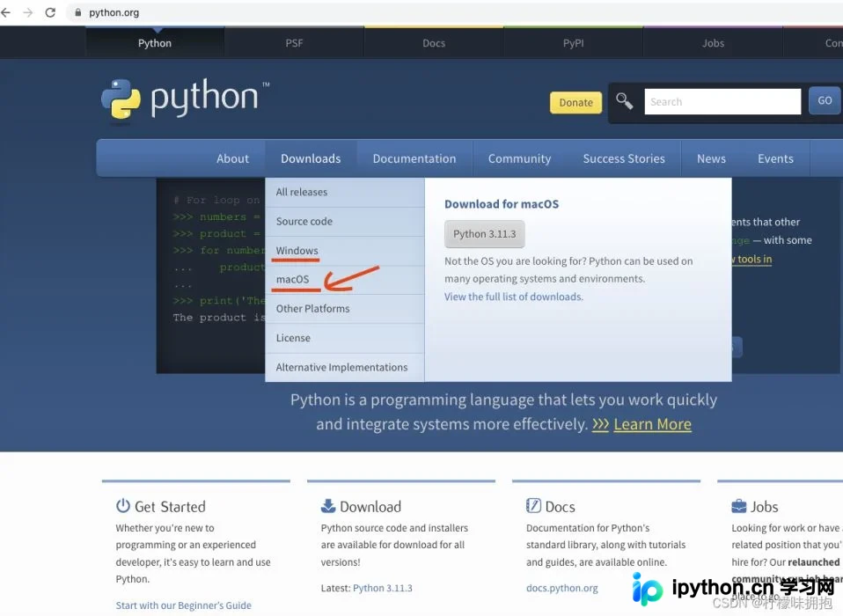Select License in Downloads menu
Viewport: 843px width, 616px height.
[x=345, y=338]
